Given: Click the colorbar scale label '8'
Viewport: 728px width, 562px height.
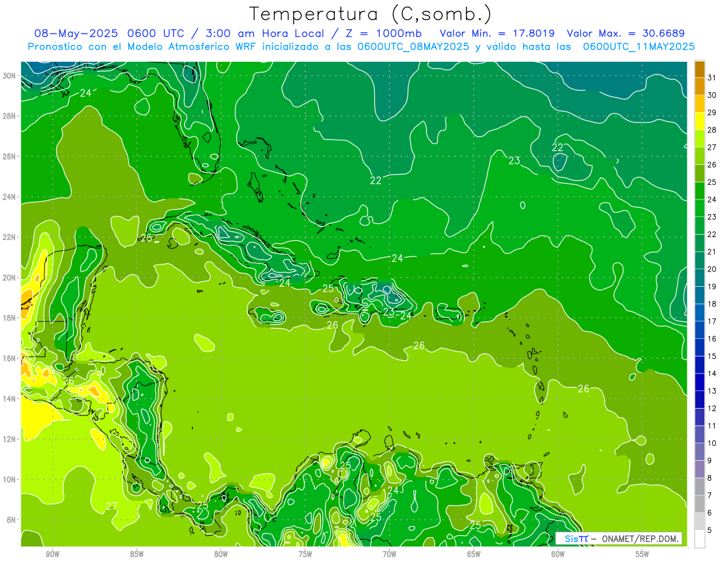Looking at the screenshot, I should click(710, 478).
